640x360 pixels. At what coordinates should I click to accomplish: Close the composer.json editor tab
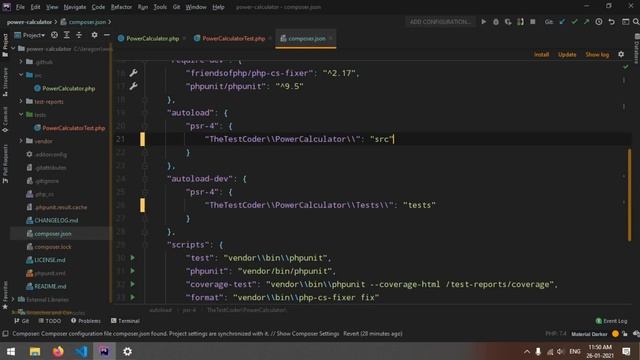(331, 38)
